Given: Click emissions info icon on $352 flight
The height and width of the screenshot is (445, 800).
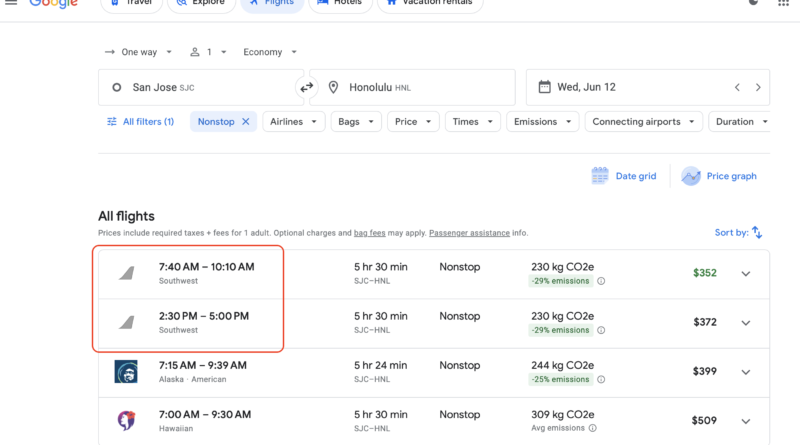Looking at the screenshot, I should point(601,281).
